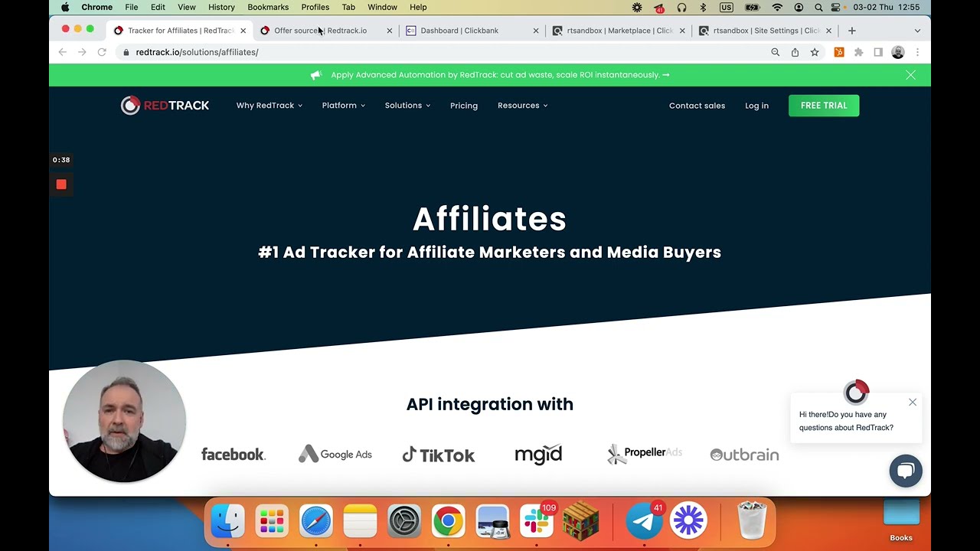Start a FREE TRIAL
980x551 pixels.
click(x=824, y=106)
